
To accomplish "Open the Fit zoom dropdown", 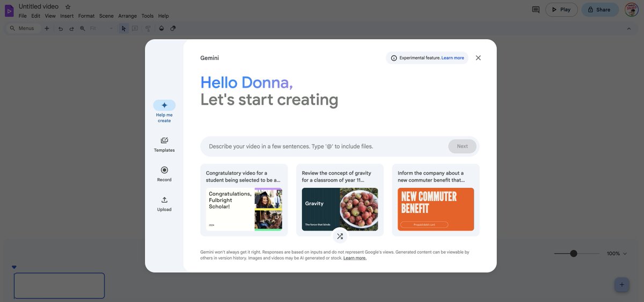I will coord(101,28).
